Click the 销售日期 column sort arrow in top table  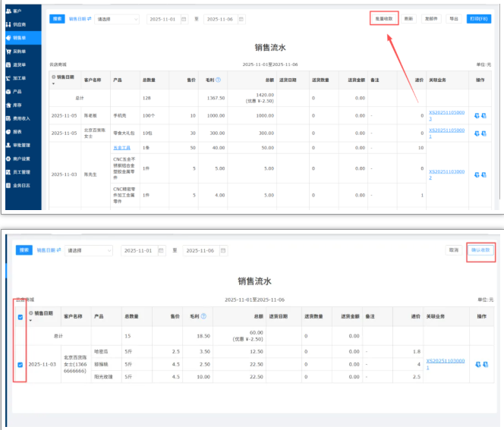pos(53,84)
